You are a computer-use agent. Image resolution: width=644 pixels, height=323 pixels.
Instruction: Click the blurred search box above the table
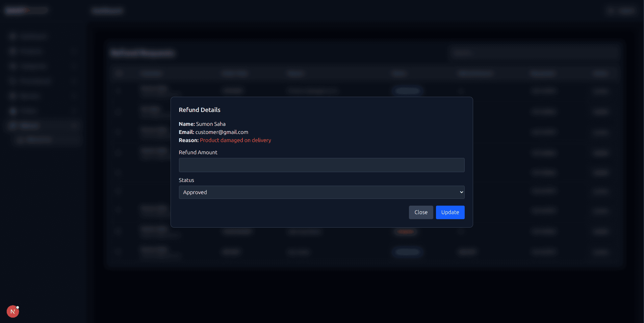(x=534, y=53)
